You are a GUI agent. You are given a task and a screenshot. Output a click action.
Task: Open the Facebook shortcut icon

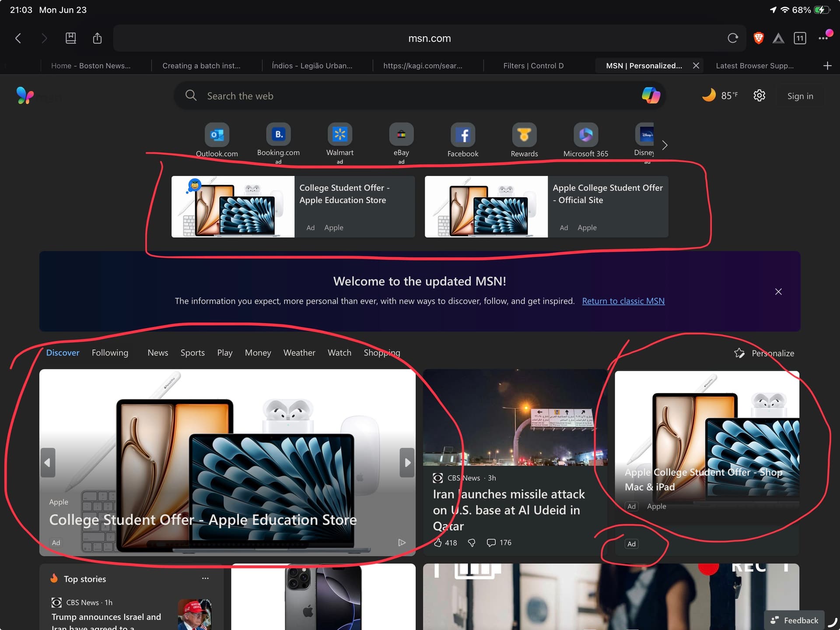pyautogui.click(x=463, y=135)
